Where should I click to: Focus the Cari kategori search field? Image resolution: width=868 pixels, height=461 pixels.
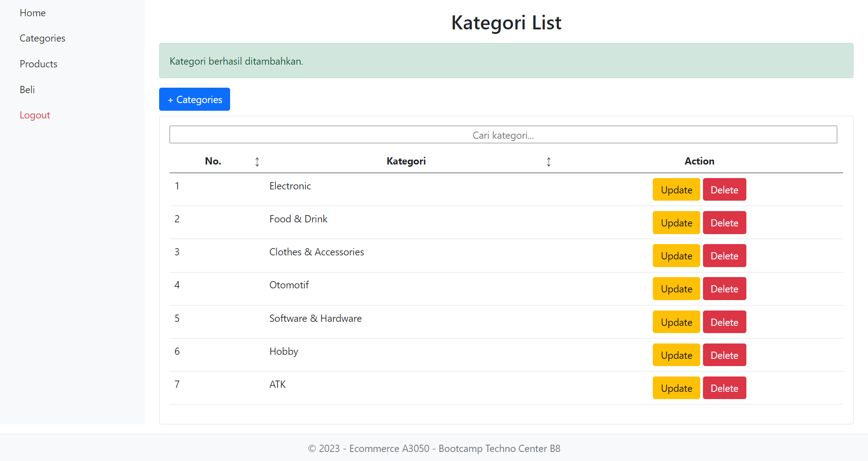coord(503,135)
